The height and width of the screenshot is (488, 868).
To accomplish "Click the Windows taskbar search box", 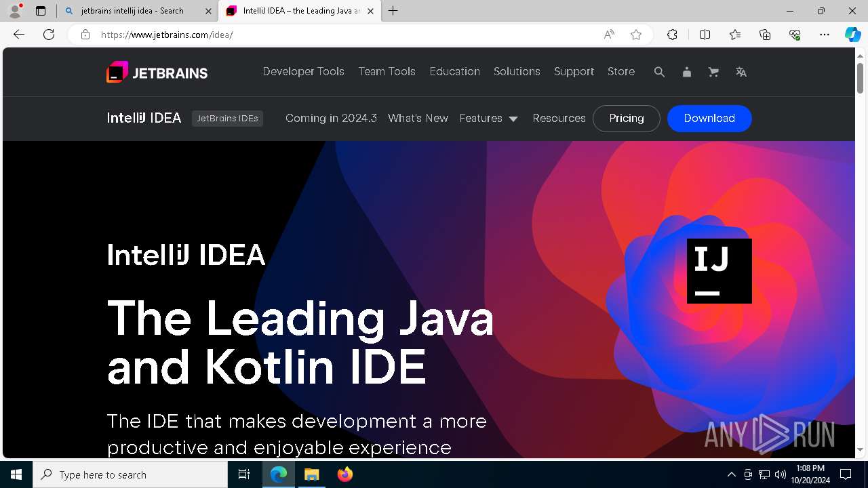I will click(130, 474).
